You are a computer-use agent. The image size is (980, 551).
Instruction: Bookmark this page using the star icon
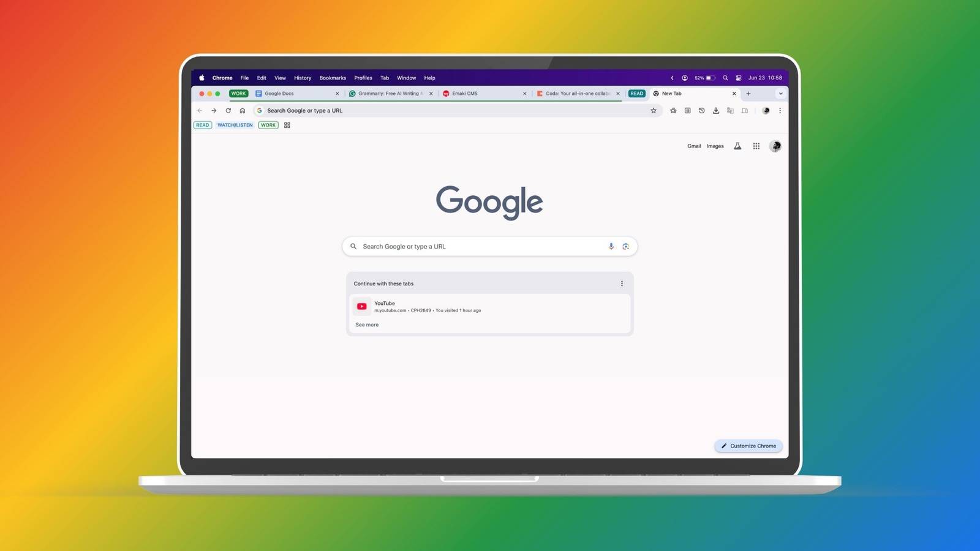click(654, 111)
